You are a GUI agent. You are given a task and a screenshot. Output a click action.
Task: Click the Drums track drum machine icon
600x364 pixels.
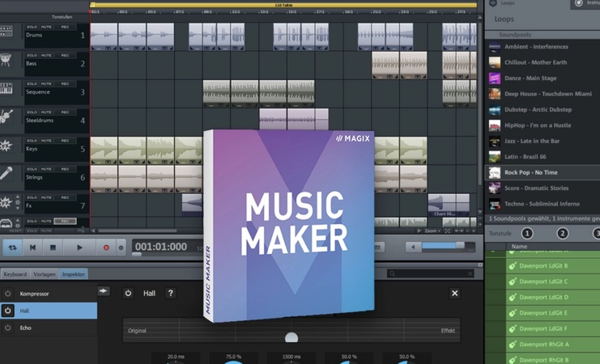pos(6,32)
